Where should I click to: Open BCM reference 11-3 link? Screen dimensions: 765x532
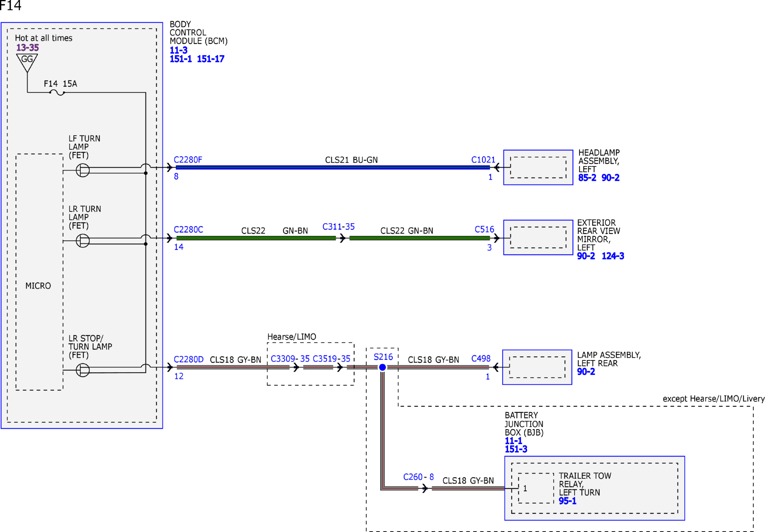pyautogui.click(x=178, y=50)
